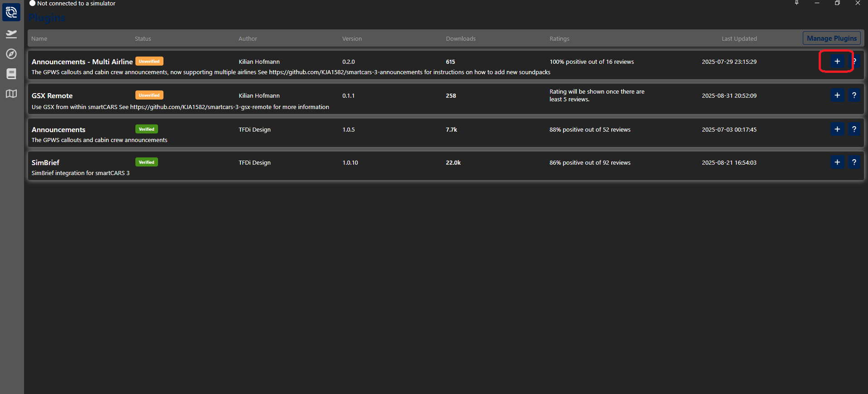Click 'Not connected to a simulator' status

tap(76, 4)
